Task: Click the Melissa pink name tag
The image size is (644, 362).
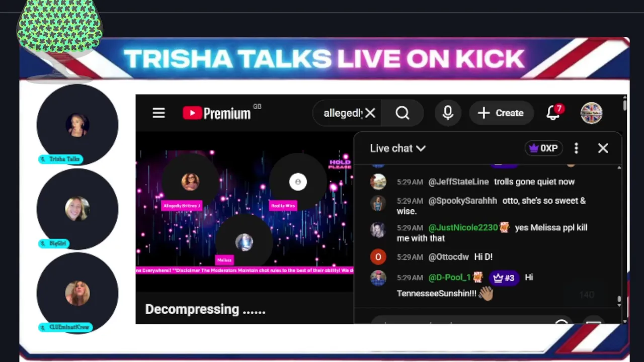Action: 224,260
